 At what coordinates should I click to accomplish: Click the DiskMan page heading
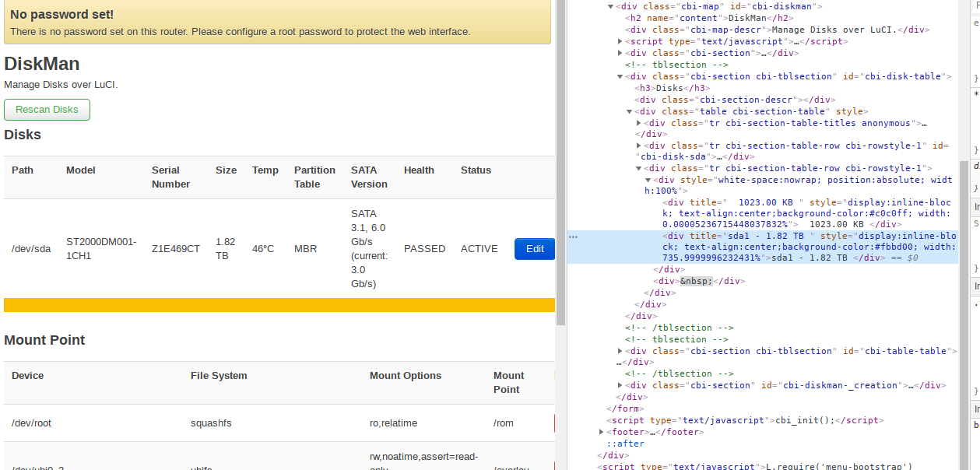pyautogui.click(x=42, y=64)
